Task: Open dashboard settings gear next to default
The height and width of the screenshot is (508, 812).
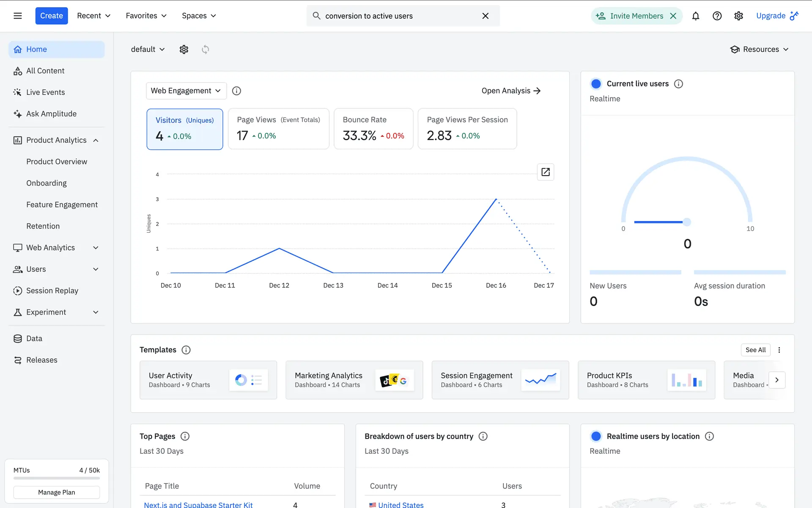Action: [x=184, y=50]
